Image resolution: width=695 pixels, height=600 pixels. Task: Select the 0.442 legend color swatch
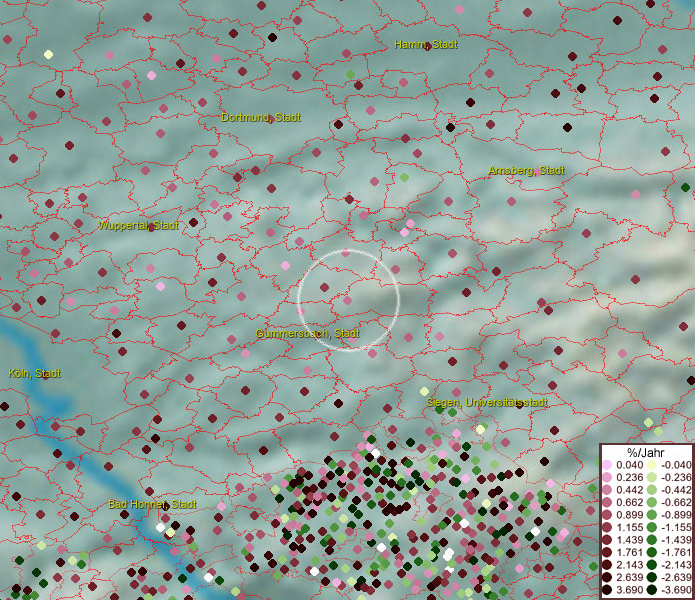point(607,490)
